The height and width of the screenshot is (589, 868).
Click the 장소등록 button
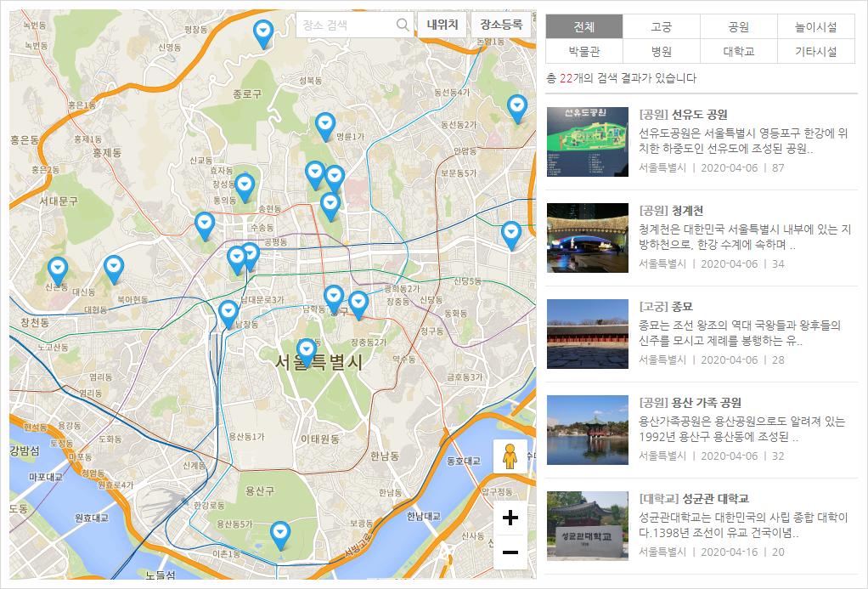coord(501,25)
